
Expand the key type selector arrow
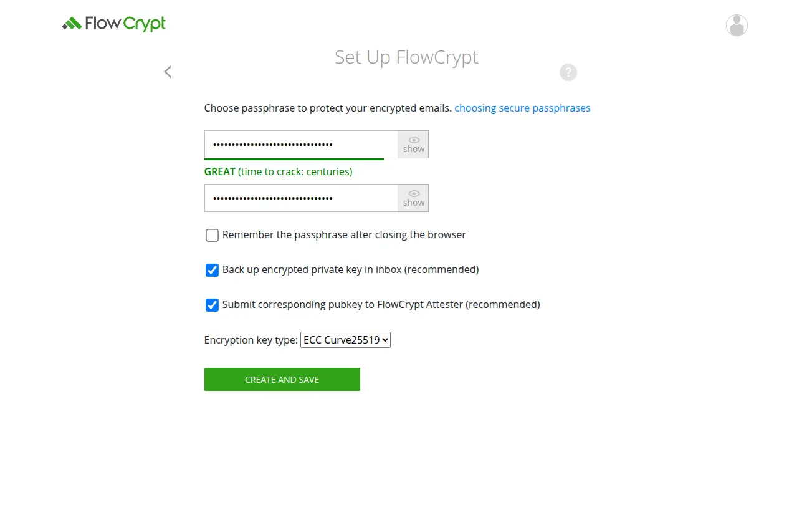tap(384, 340)
